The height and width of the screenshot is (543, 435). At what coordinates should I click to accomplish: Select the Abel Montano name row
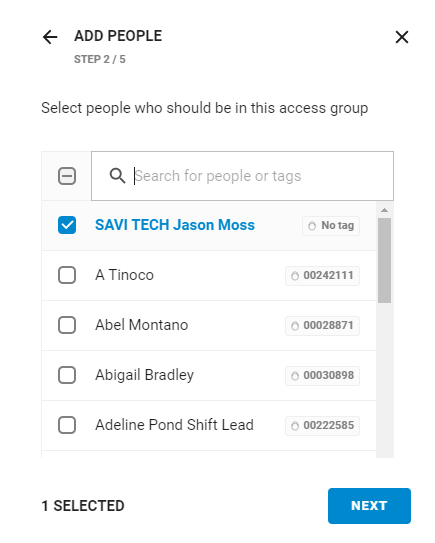click(209, 325)
